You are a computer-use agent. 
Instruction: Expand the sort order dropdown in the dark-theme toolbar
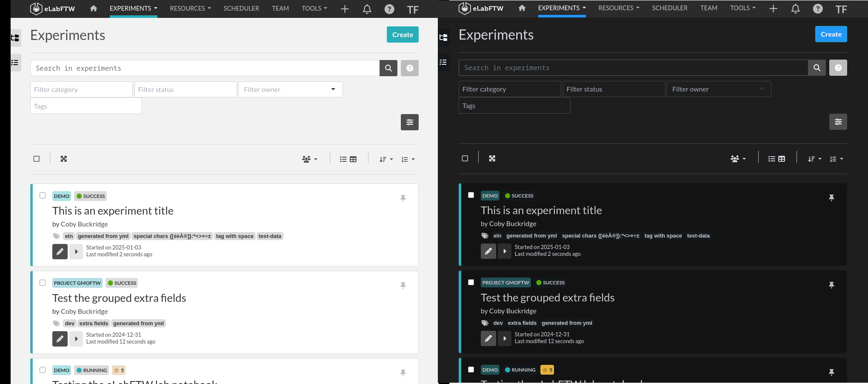point(814,159)
